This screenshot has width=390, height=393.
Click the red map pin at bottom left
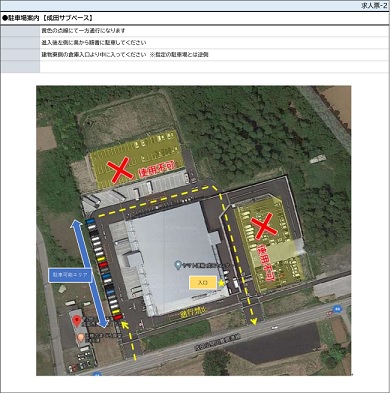pos(77,321)
